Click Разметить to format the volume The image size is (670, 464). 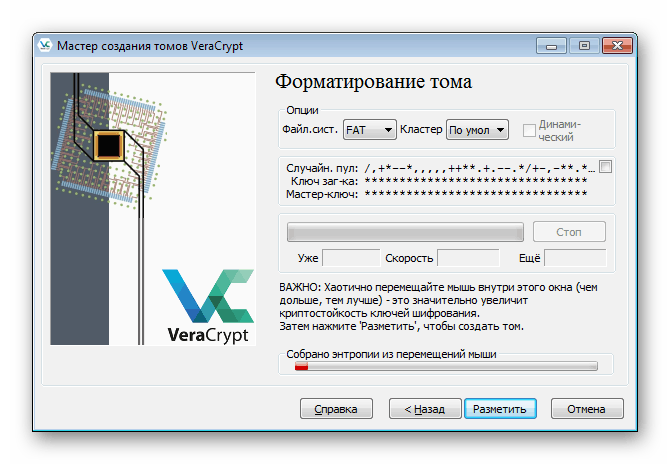tap(500, 409)
